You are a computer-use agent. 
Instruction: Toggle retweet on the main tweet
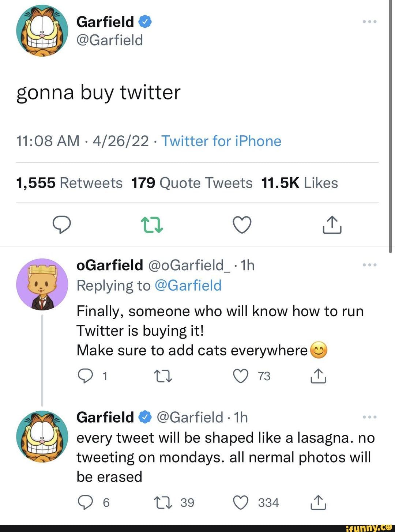pos(152,225)
